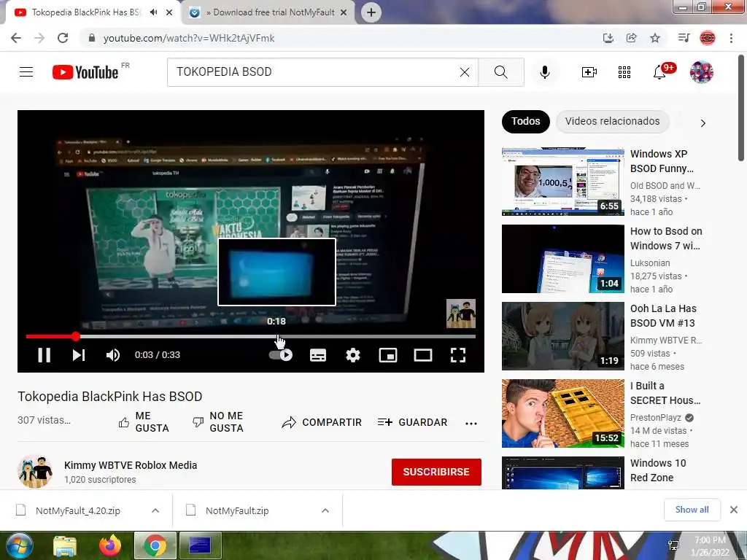
Task: Enter fullscreen mode
Action: click(x=458, y=355)
